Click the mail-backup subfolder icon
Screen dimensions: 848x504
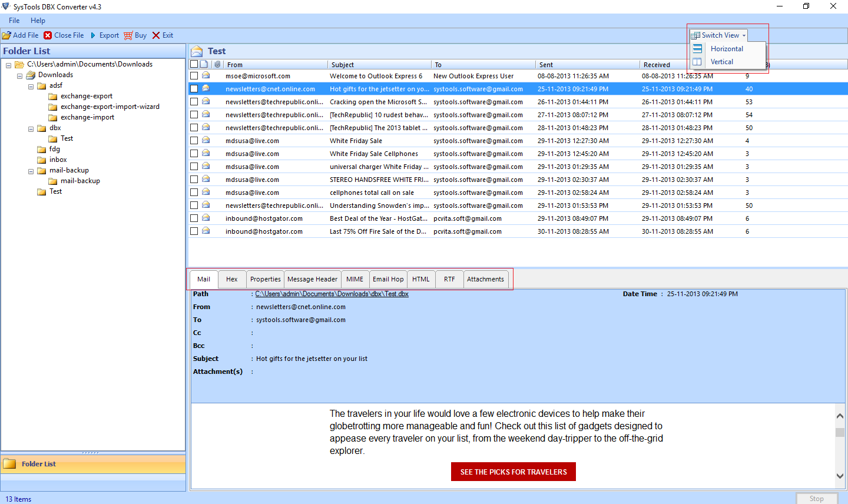[x=53, y=181]
